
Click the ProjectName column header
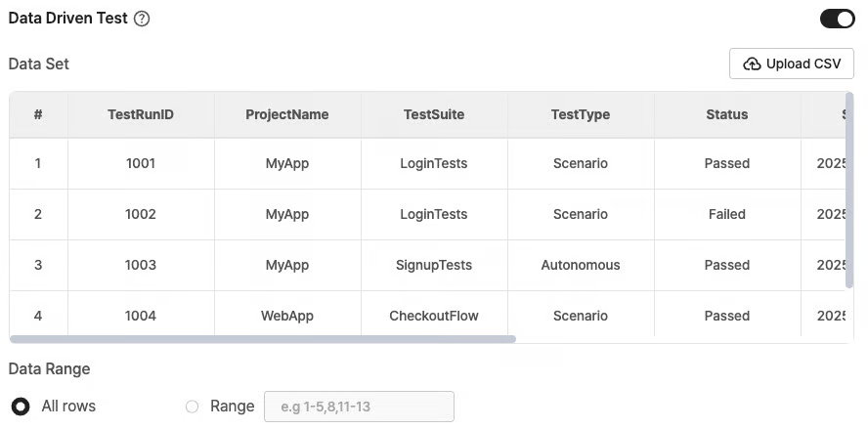coord(287,114)
